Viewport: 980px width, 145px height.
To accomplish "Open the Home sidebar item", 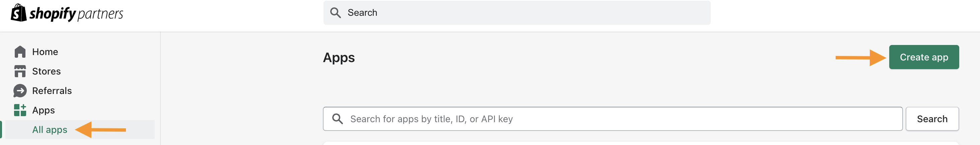I will point(45,51).
